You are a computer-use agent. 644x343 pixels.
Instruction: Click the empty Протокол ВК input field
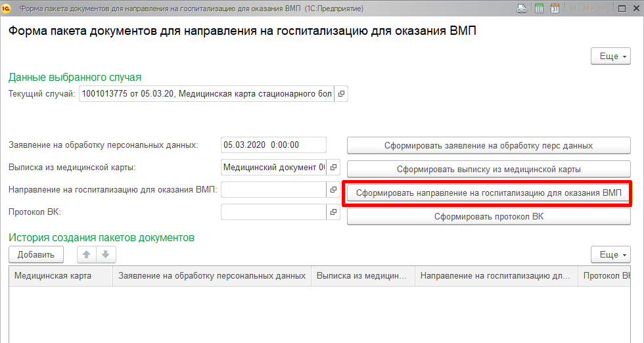click(x=273, y=212)
